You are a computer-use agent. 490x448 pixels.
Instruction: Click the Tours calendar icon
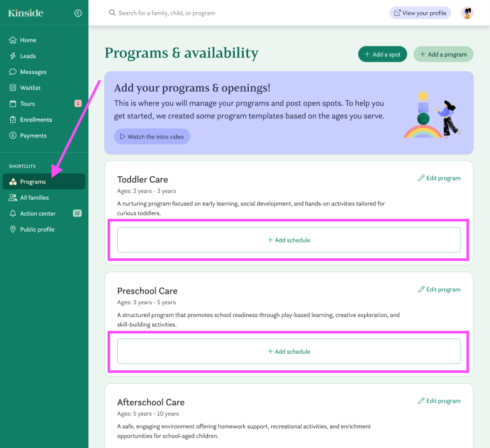[13, 104]
